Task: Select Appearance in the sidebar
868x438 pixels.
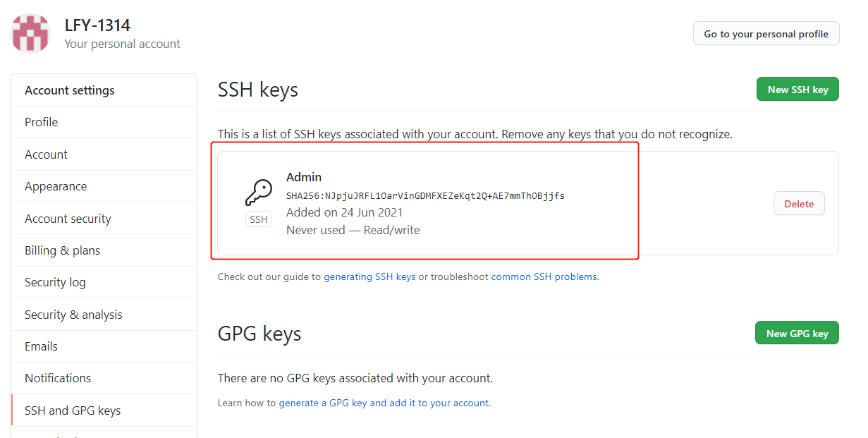Action: (56, 186)
